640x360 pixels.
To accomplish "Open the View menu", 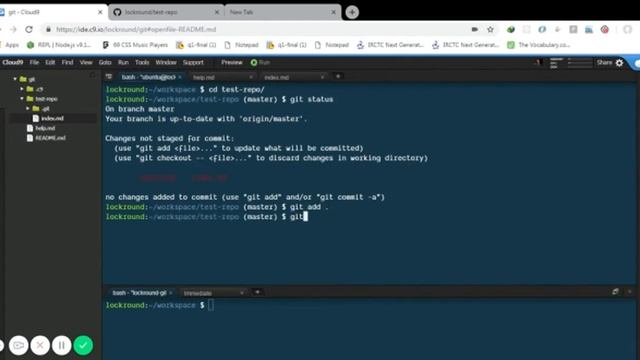I will (86, 62).
